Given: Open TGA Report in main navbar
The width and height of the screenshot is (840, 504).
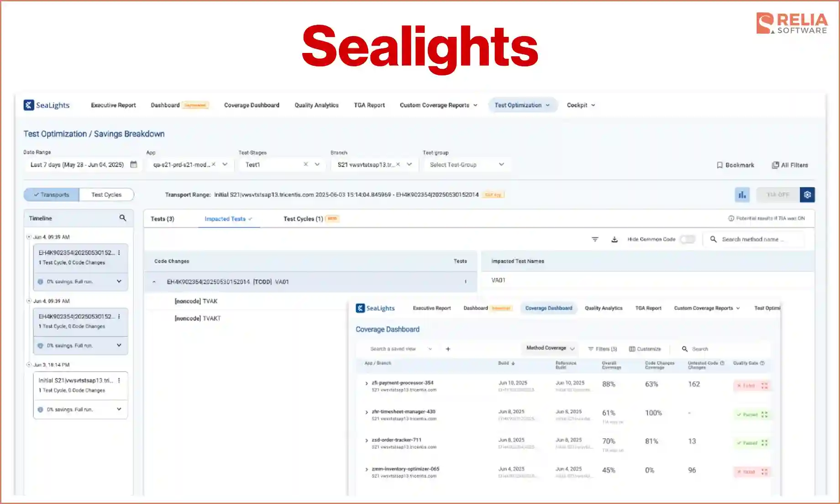Looking at the screenshot, I should (369, 105).
